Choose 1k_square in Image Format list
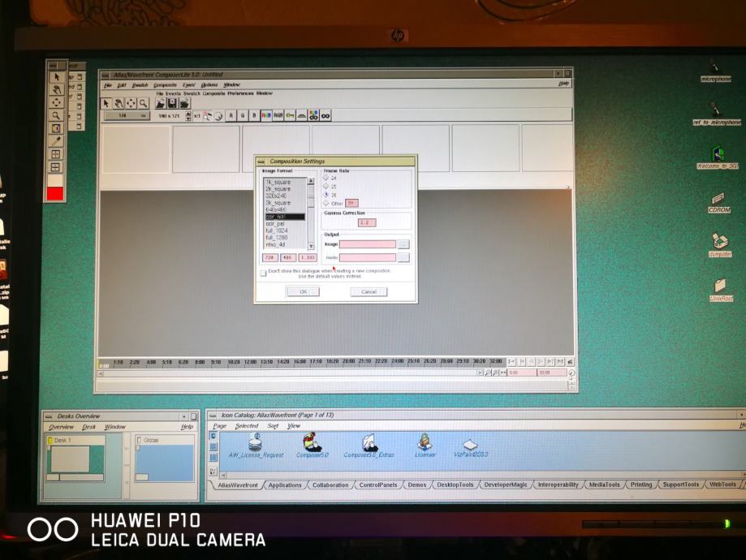This screenshot has height=560, width=746. (x=285, y=183)
